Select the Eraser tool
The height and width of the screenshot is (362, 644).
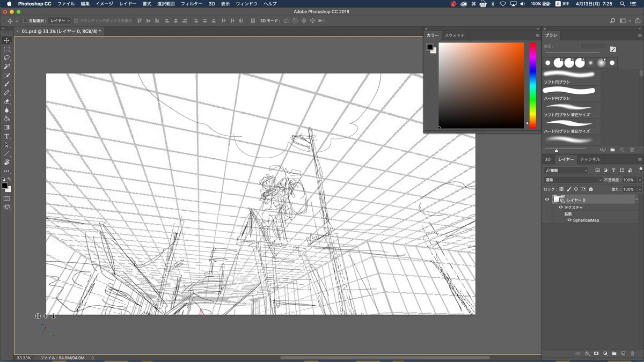[x=7, y=101]
